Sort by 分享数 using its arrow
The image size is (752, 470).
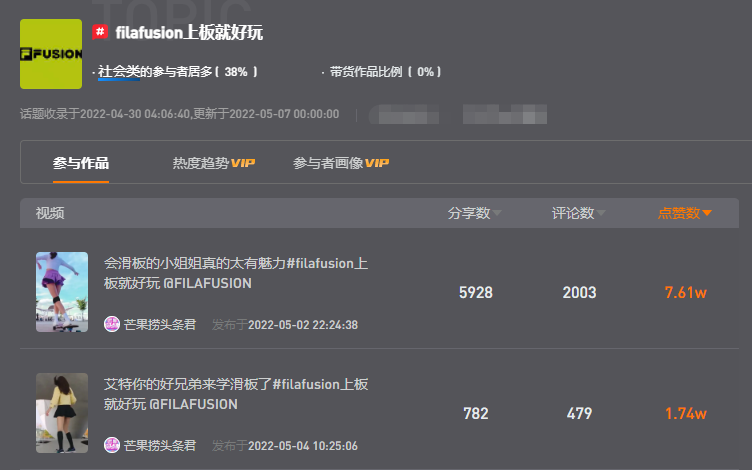[x=497, y=213]
